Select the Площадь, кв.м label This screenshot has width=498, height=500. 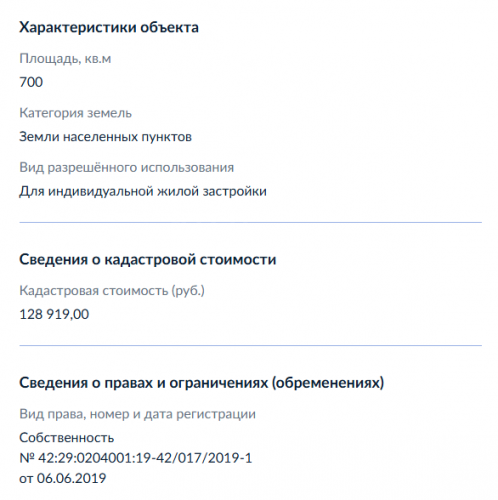[65, 59]
